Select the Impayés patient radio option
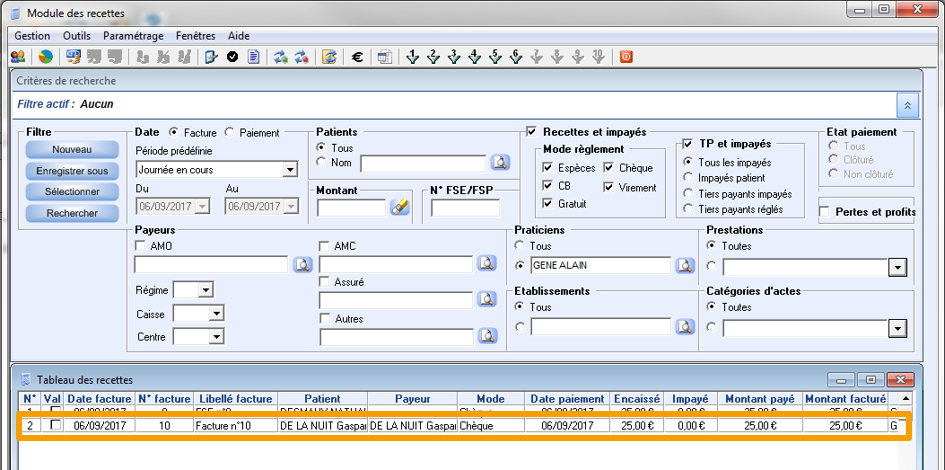The image size is (945, 470). pyautogui.click(x=687, y=178)
